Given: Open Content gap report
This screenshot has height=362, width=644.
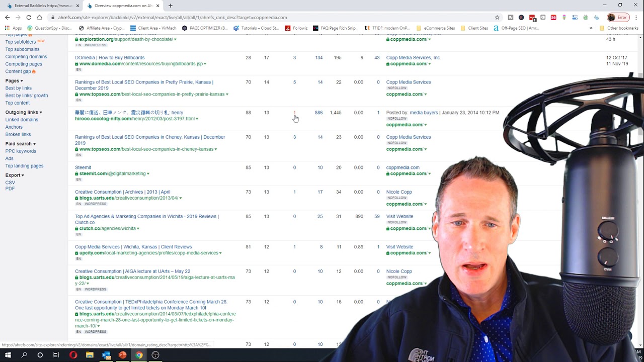Looking at the screenshot, I should point(18,71).
